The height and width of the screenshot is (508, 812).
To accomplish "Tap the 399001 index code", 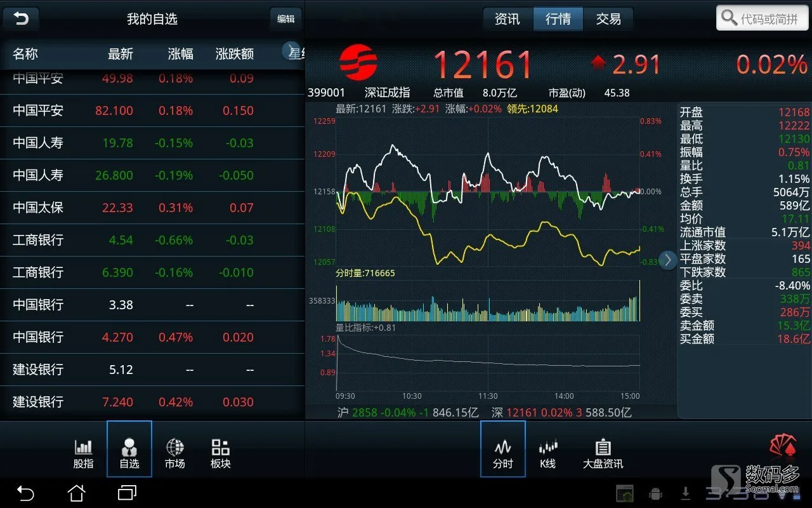I will pyautogui.click(x=326, y=93).
